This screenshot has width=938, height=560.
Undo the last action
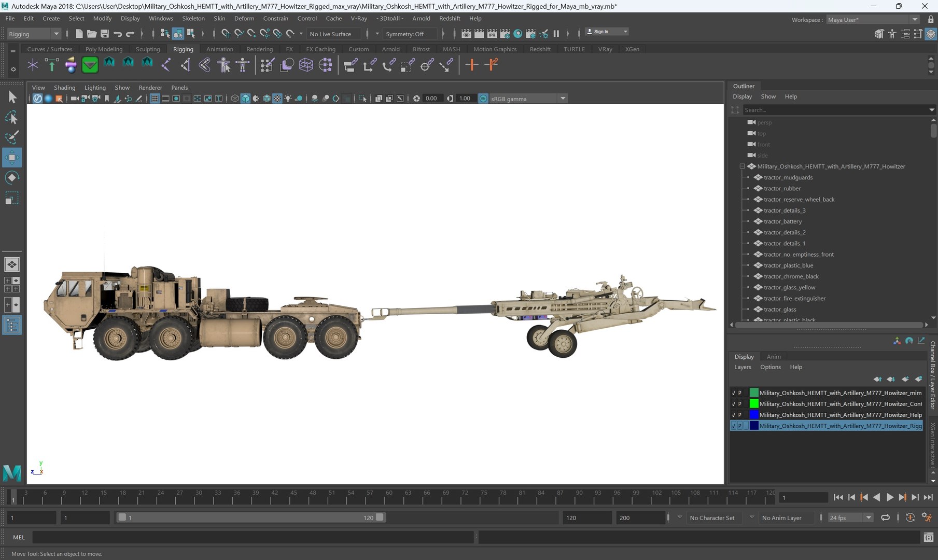(118, 34)
